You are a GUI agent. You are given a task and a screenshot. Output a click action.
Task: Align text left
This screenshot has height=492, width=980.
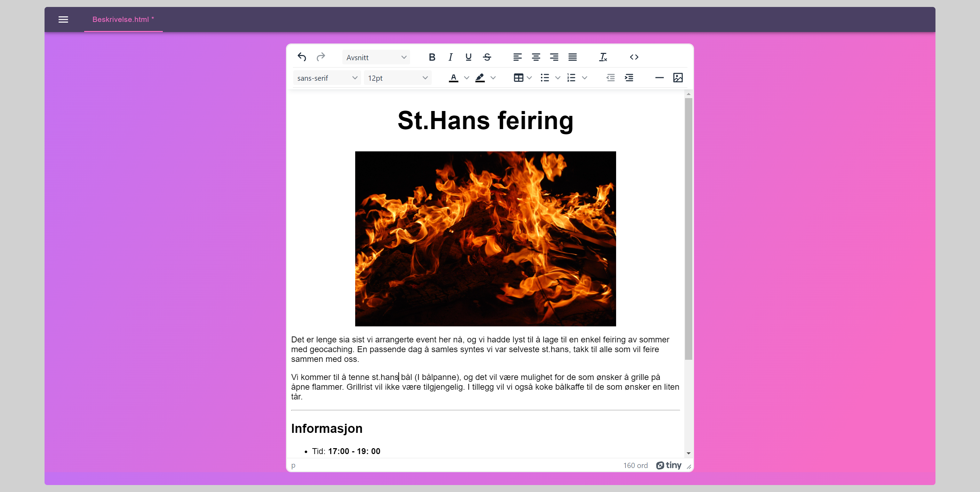517,57
